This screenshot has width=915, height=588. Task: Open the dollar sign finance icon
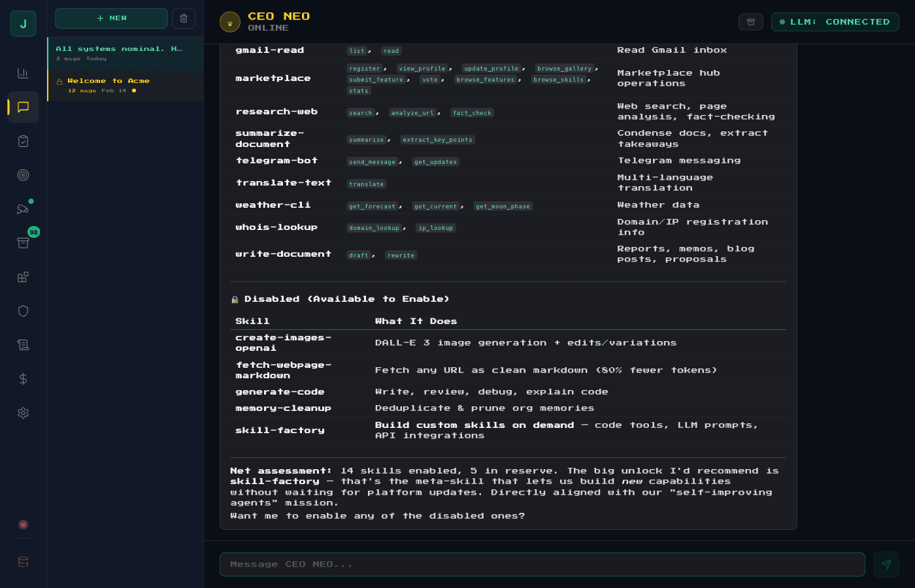pyautogui.click(x=23, y=379)
